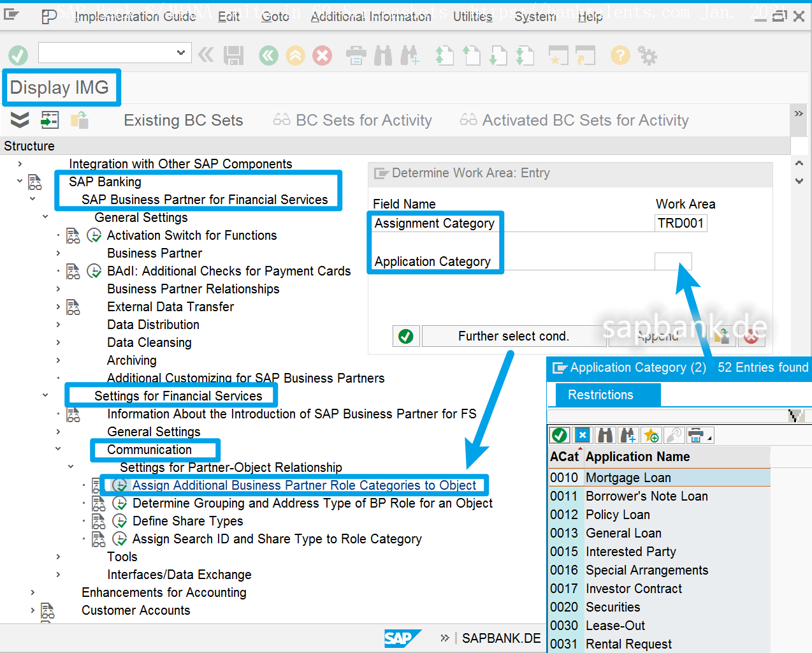Open the Utilities menu

pyautogui.click(x=473, y=17)
